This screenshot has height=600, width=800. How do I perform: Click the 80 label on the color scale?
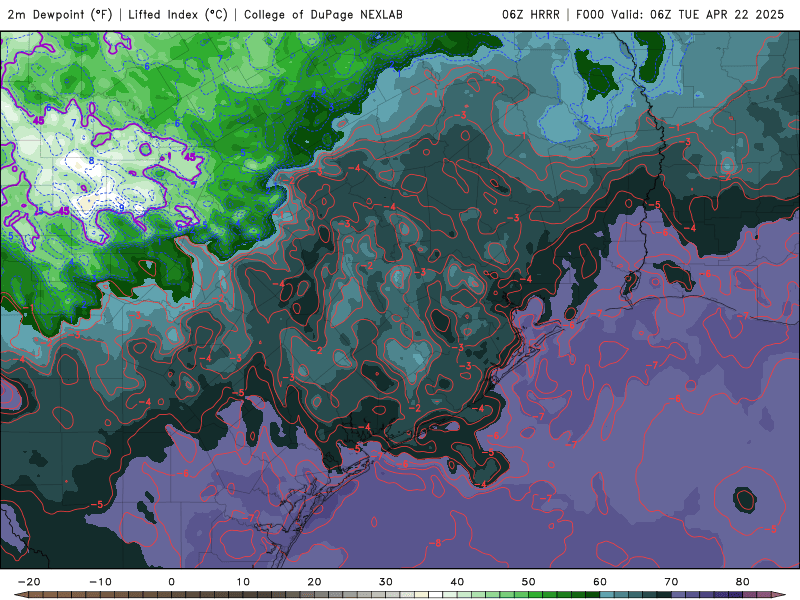tap(743, 582)
